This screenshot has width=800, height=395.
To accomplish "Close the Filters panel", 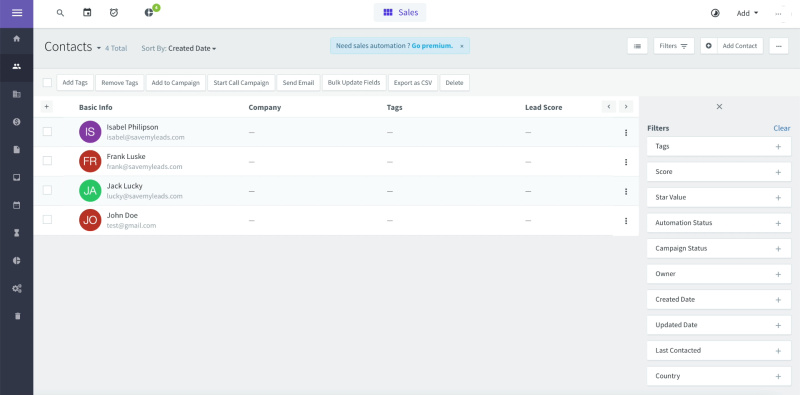I will click(719, 107).
